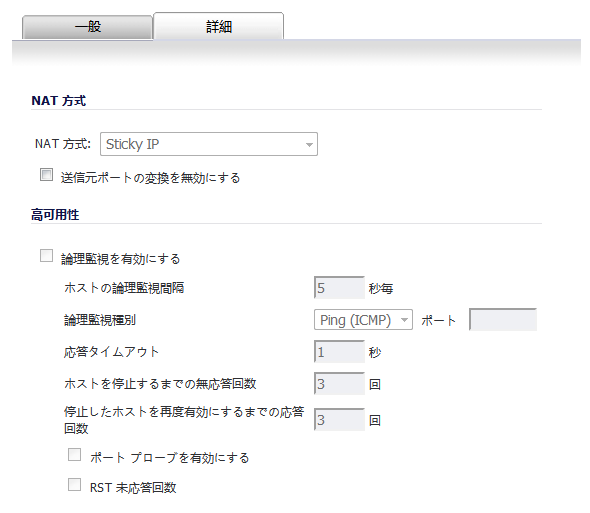This screenshot has width=590, height=513.
Task: Toggle 論理監視を有効にする checkbox
Action: (x=46, y=256)
